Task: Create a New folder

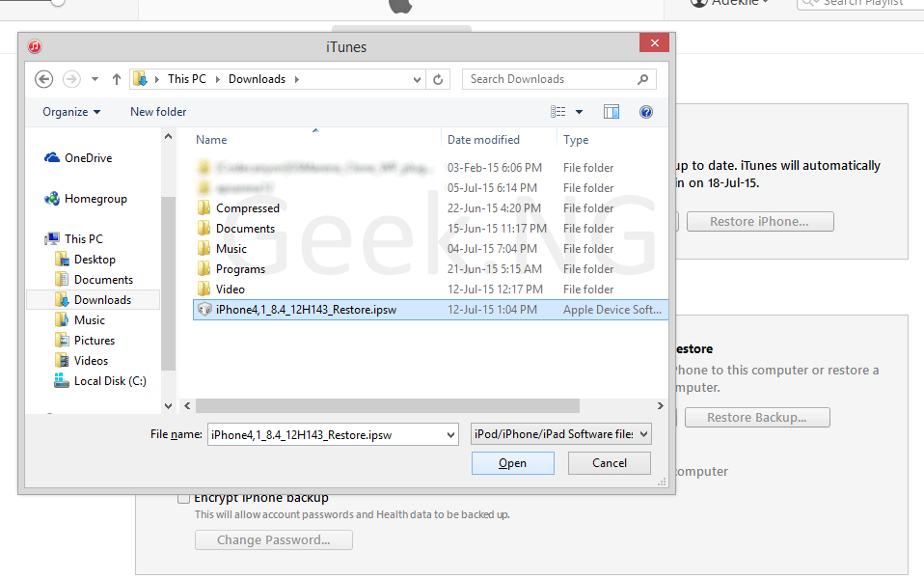Action: coord(158,112)
